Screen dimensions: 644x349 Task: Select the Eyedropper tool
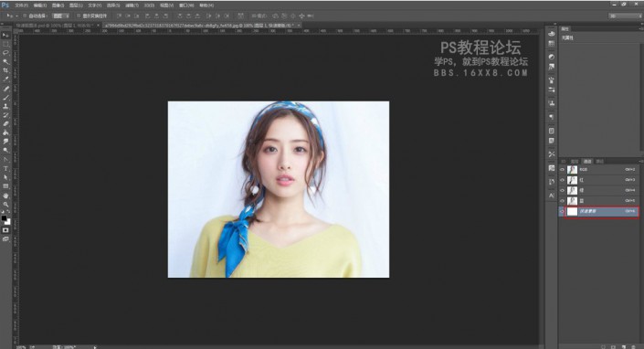(x=5, y=79)
